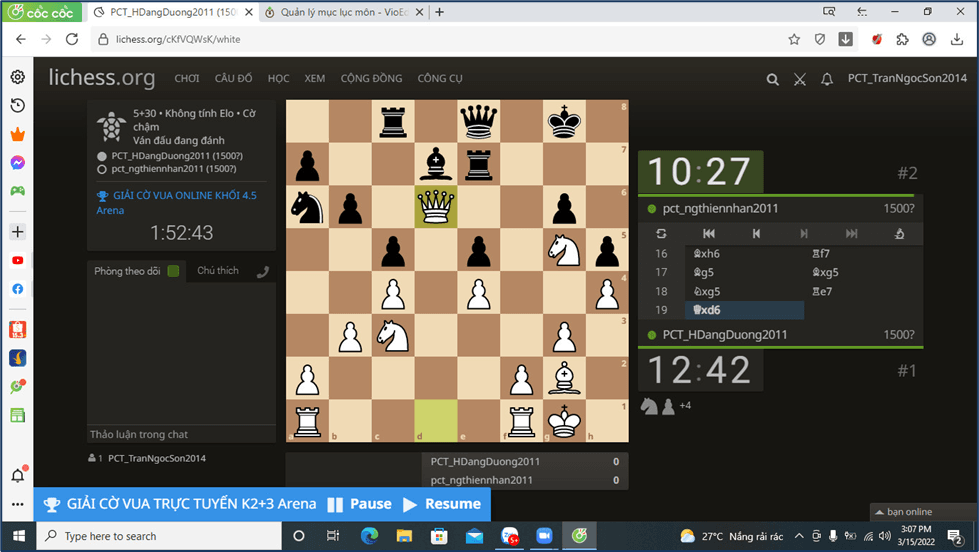979x552 pixels.
Task: Click the Pause button in the banner
Action: click(x=360, y=504)
